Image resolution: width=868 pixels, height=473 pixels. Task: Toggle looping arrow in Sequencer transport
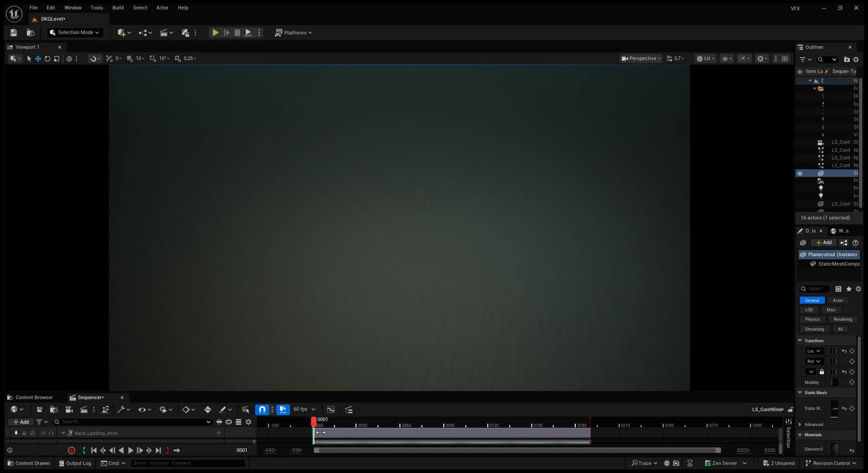(177, 451)
